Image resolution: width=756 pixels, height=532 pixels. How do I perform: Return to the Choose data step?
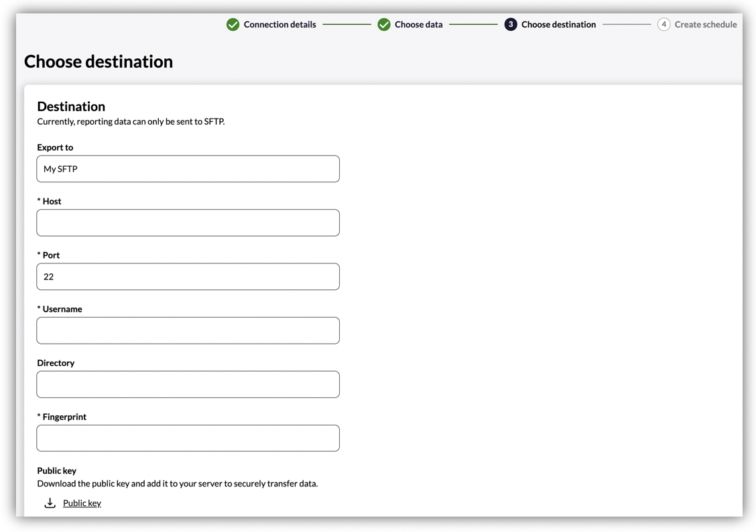pyautogui.click(x=418, y=25)
